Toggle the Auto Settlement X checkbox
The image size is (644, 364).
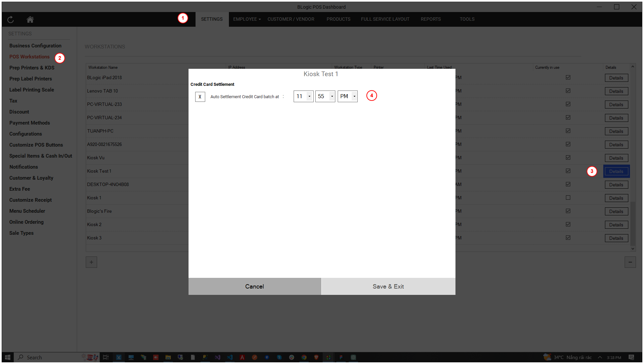click(200, 97)
